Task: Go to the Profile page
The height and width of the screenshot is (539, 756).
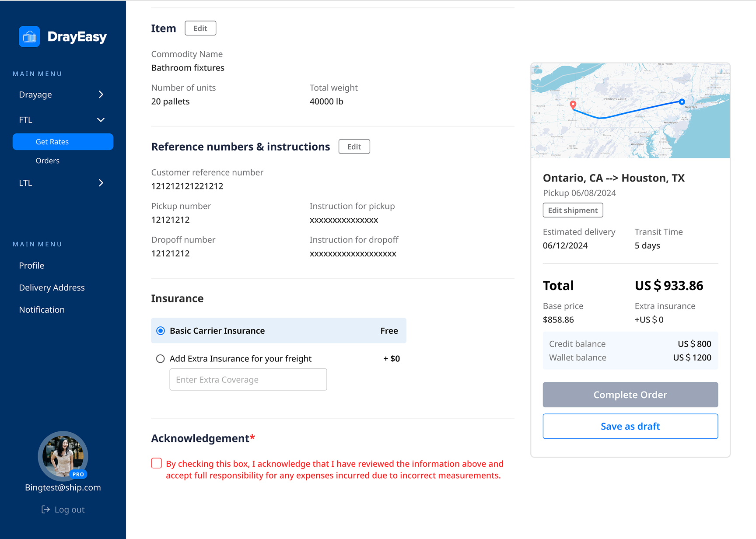Action: [31, 265]
